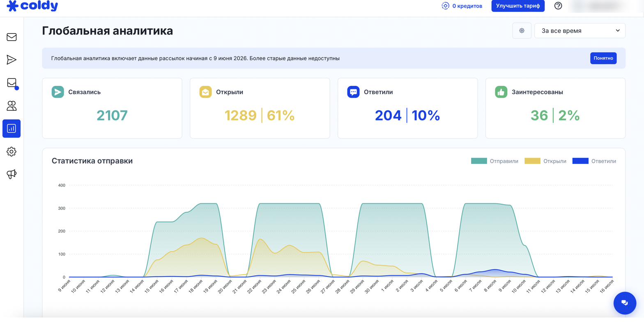Viewport: 644px width, 322px height.
Task: Click the blurred user account menu
Action: [597, 6]
